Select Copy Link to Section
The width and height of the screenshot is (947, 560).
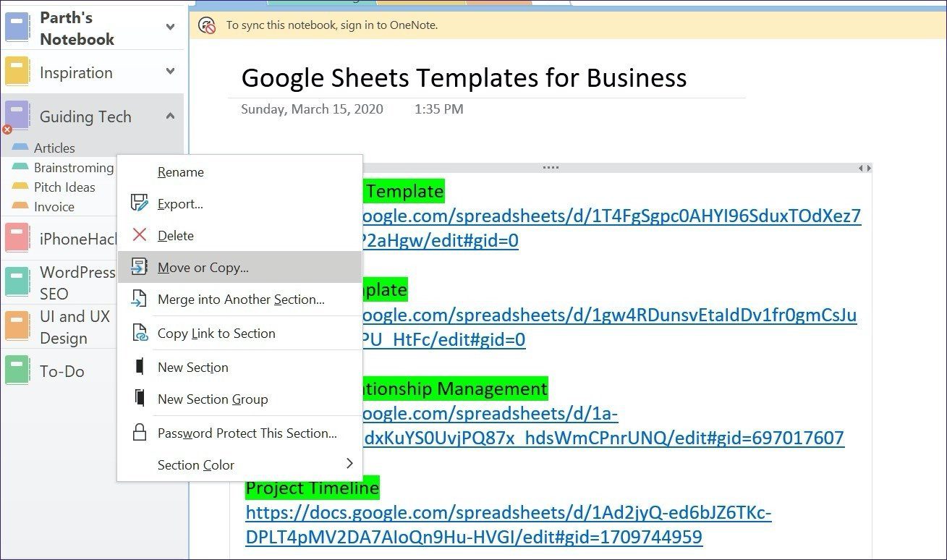tap(239, 333)
